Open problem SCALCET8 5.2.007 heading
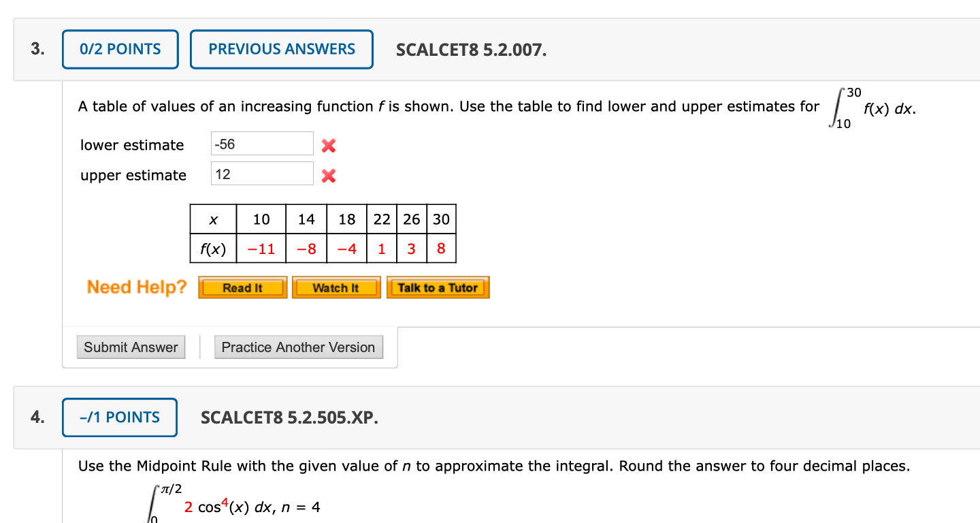980x523 pixels. (471, 49)
